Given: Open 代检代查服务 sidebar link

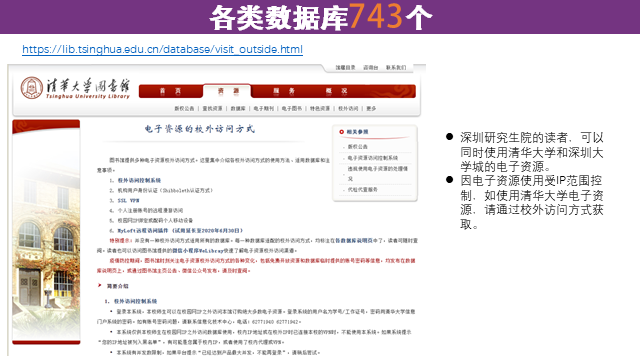Looking at the screenshot, I should tap(362, 190).
